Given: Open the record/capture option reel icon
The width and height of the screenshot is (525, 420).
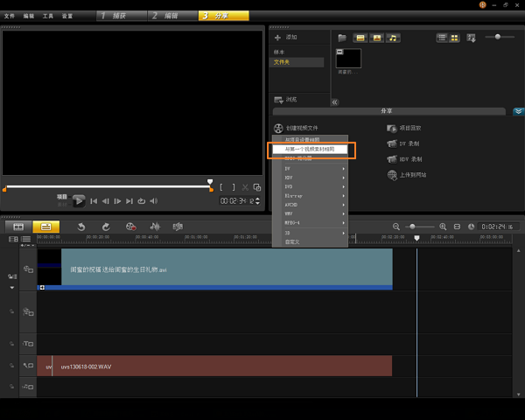Looking at the screenshot, I should 130,227.
